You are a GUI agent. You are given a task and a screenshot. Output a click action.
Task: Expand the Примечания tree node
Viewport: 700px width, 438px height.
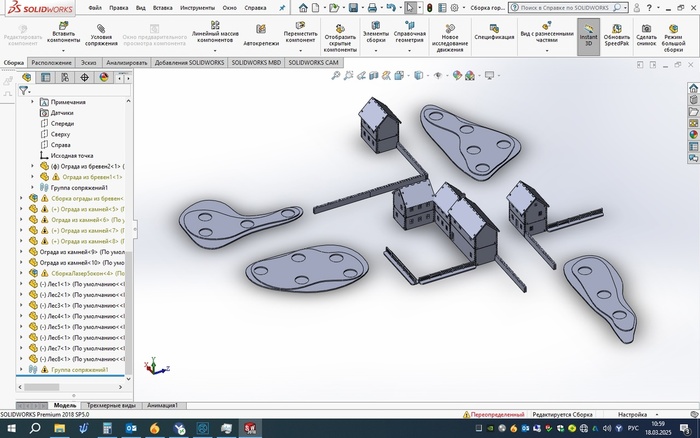point(33,102)
